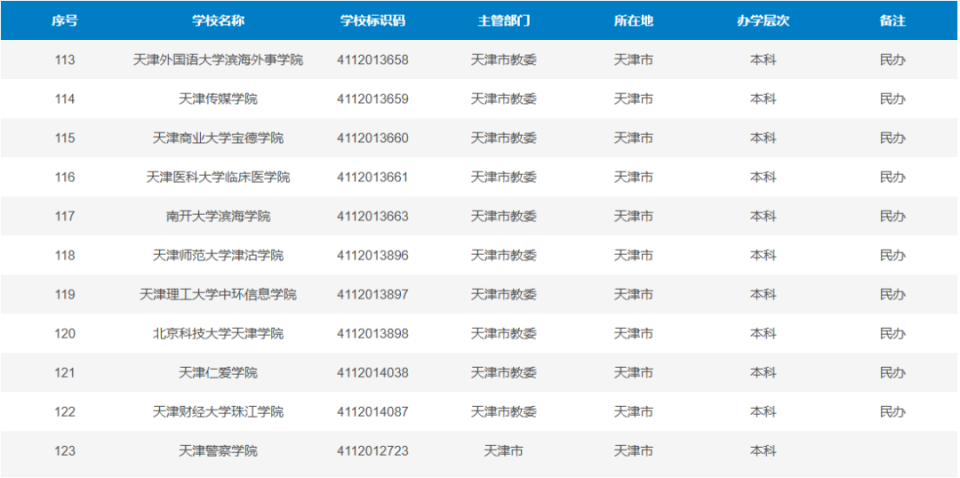Screen dimensions: 960x478
Task: Click 民办 remark in row 121
Action: pyautogui.click(x=892, y=373)
